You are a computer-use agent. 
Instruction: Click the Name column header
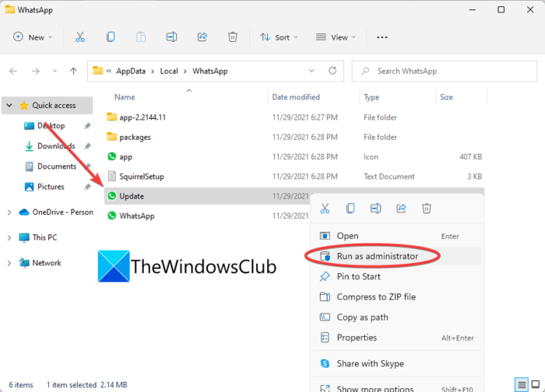pyautogui.click(x=125, y=97)
